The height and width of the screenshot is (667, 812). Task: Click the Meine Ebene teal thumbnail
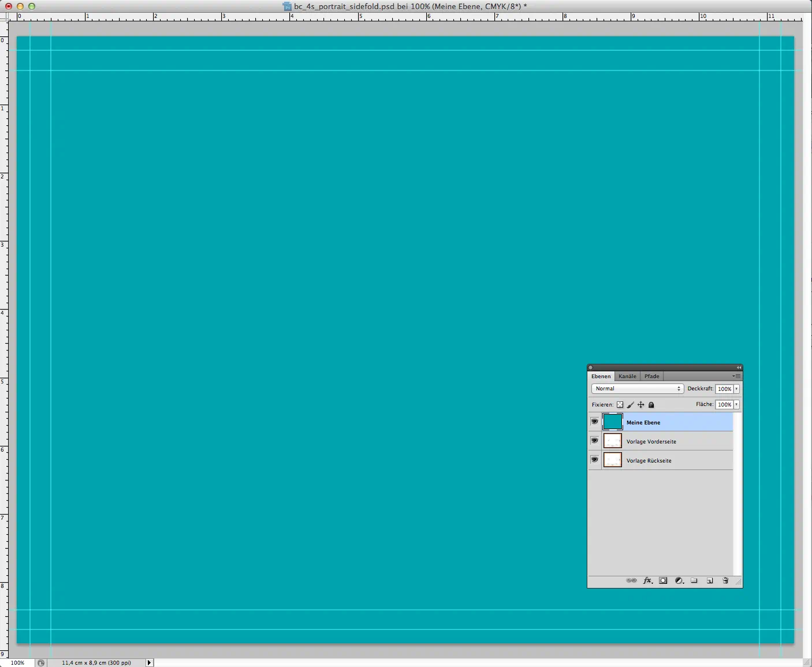[x=612, y=422]
